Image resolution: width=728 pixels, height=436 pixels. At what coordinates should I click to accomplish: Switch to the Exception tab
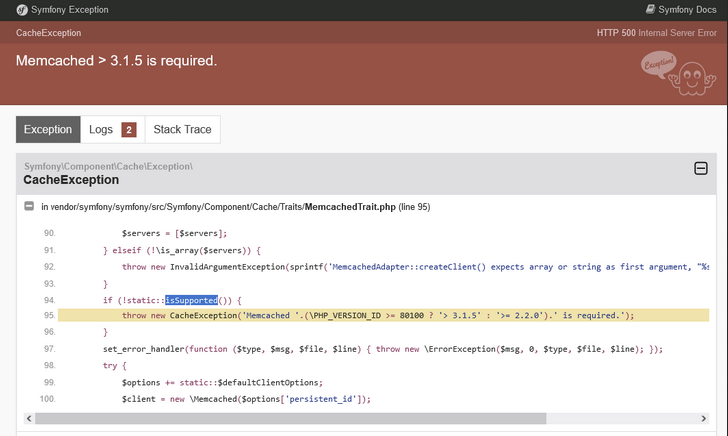(x=48, y=130)
